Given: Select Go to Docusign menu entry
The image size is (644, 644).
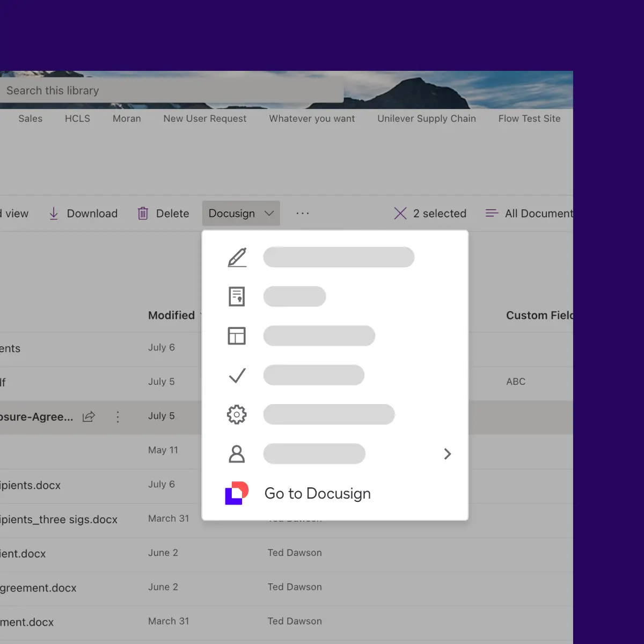Looking at the screenshot, I should click(317, 493).
